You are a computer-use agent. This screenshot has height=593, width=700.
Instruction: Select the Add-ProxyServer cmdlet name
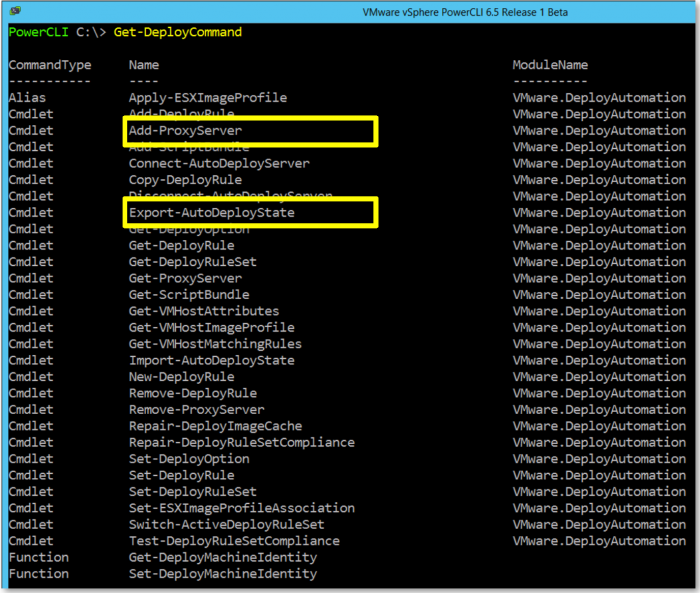point(185,131)
